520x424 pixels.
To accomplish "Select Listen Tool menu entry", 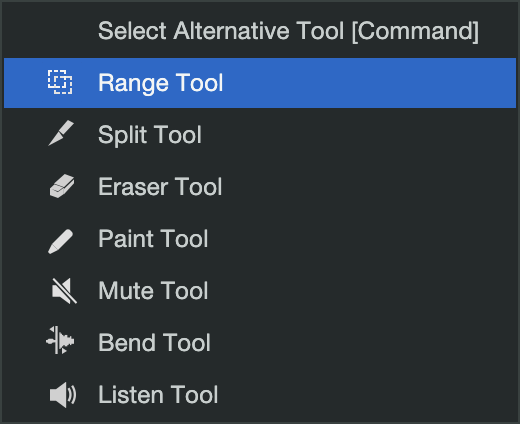I will click(x=260, y=395).
